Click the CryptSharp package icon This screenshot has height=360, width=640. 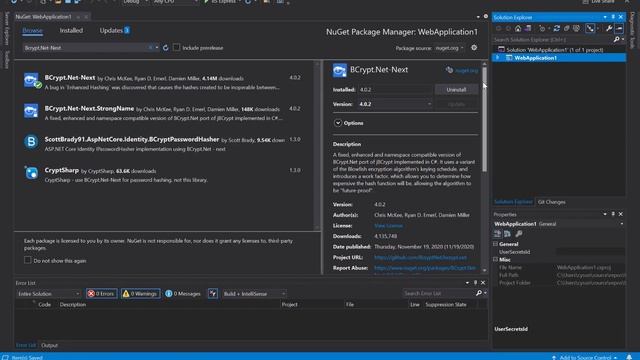pyautogui.click(x=31, y=173)
